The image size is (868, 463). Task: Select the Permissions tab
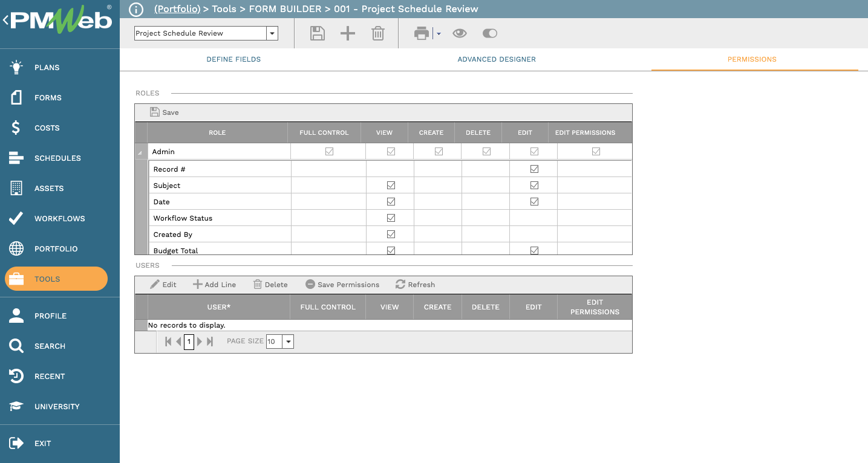[x=752, y=59]
